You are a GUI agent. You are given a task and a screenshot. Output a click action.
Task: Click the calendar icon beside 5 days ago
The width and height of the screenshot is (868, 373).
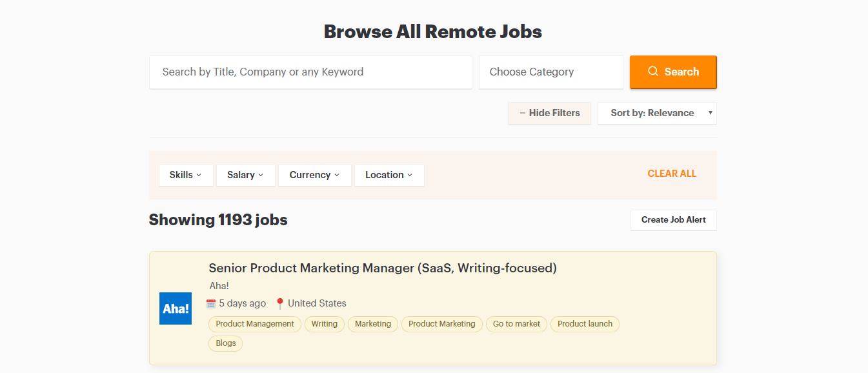(x=211, y=303)
